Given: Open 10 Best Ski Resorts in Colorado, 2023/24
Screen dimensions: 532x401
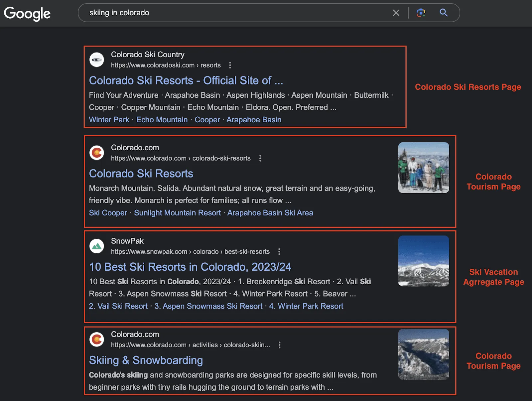Looking at the screenshot, I should coord(190,267).
